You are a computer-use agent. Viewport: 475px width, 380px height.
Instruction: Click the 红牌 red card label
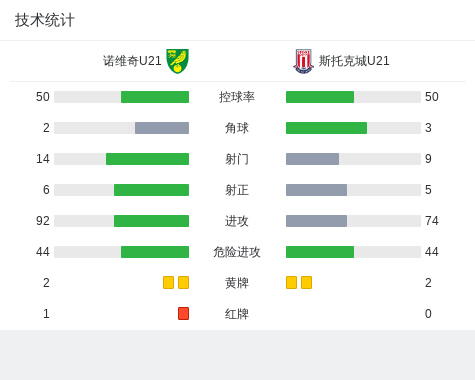(x=237, y=314)
